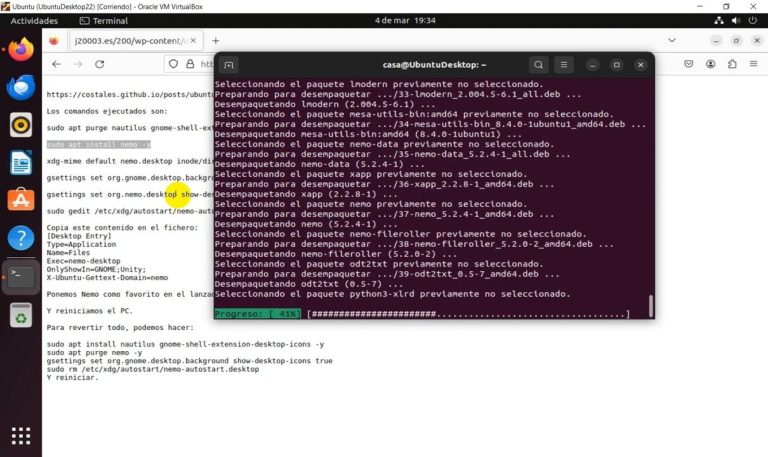This screenshot has height=457, width=768.
Task: Open LibreOffice Writer from the dock
Action: [x=21, y=163]
